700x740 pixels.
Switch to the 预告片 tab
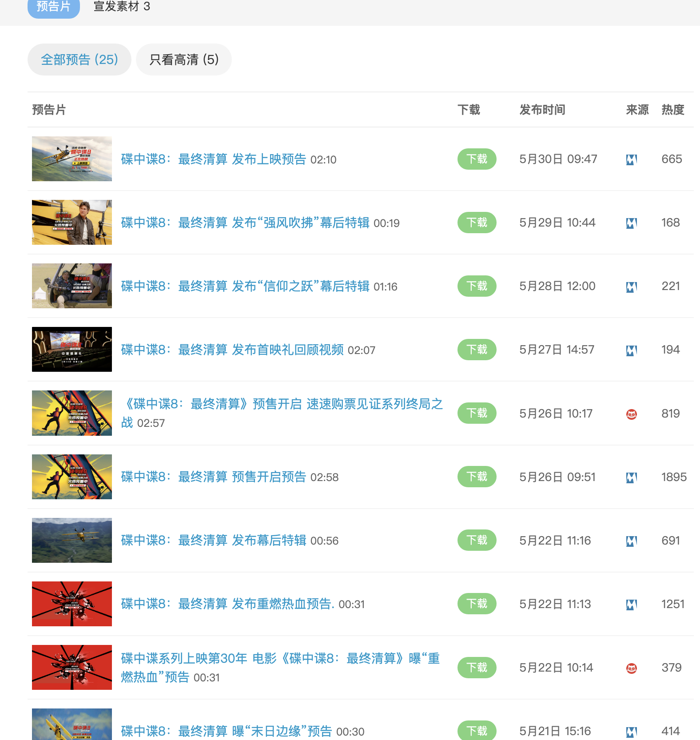(53, 7)
